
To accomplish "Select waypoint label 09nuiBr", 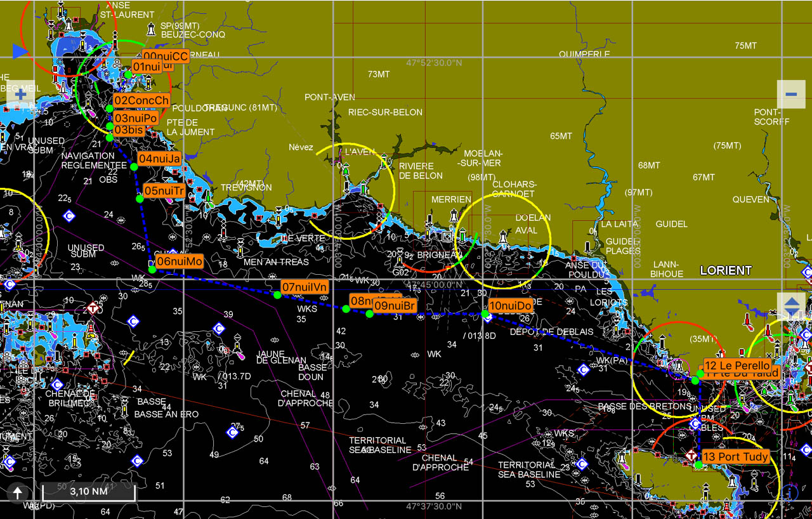I will (x=395, y=305).
